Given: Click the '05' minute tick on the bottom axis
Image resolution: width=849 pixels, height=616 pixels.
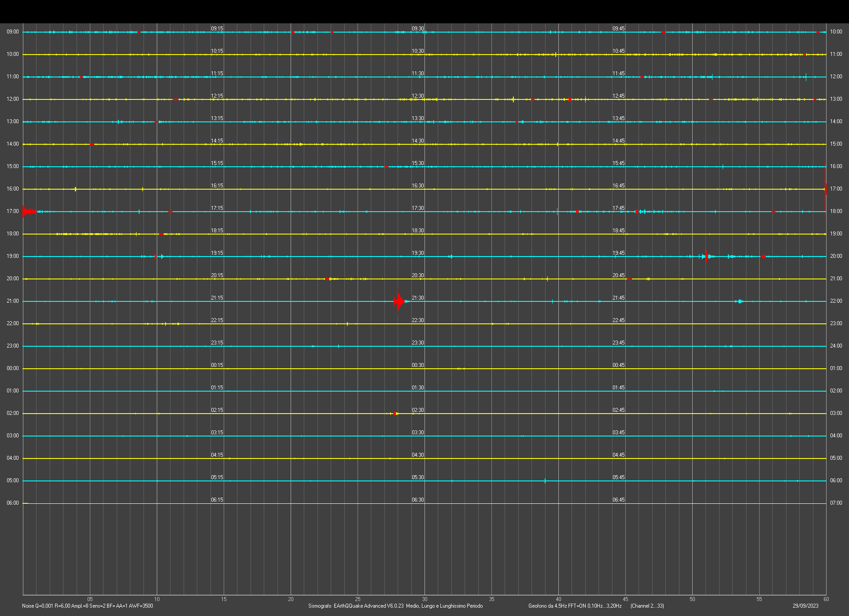Looking at the screenshot, I should point(90,599).
